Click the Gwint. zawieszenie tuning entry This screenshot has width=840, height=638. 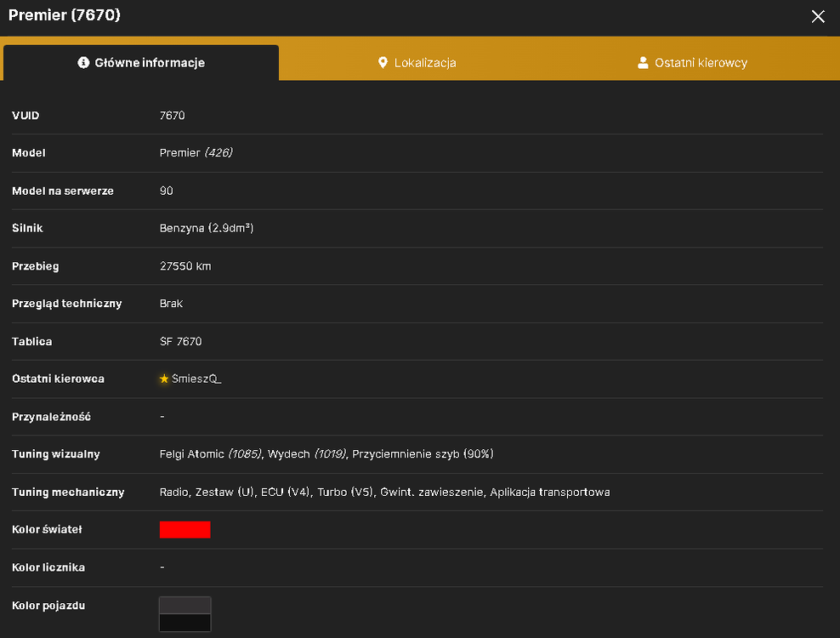pyautogui.click(x=432, y=493)
